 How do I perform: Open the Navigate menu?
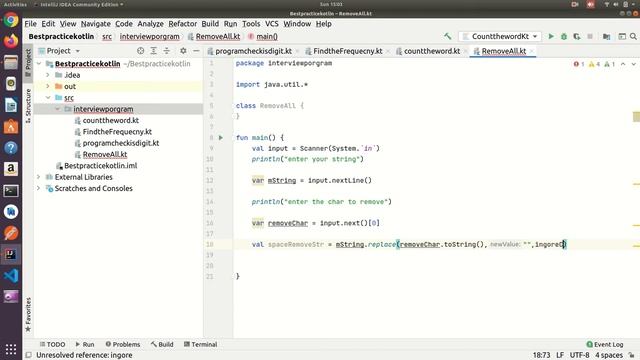tap(96, 24)
